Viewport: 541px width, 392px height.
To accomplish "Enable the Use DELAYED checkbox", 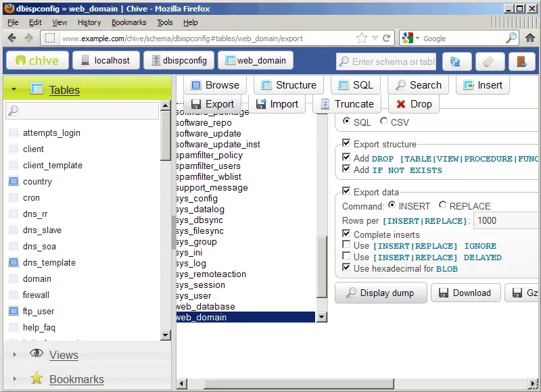I will [x=346, y=256].
